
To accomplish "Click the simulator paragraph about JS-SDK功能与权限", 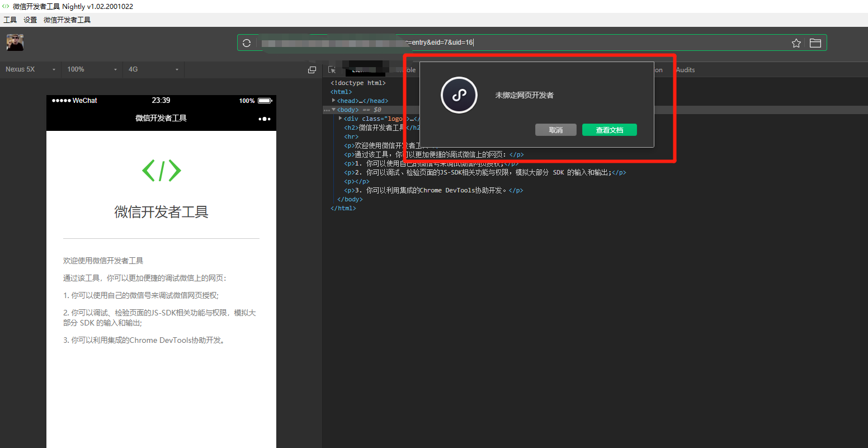I will point(160,318).
